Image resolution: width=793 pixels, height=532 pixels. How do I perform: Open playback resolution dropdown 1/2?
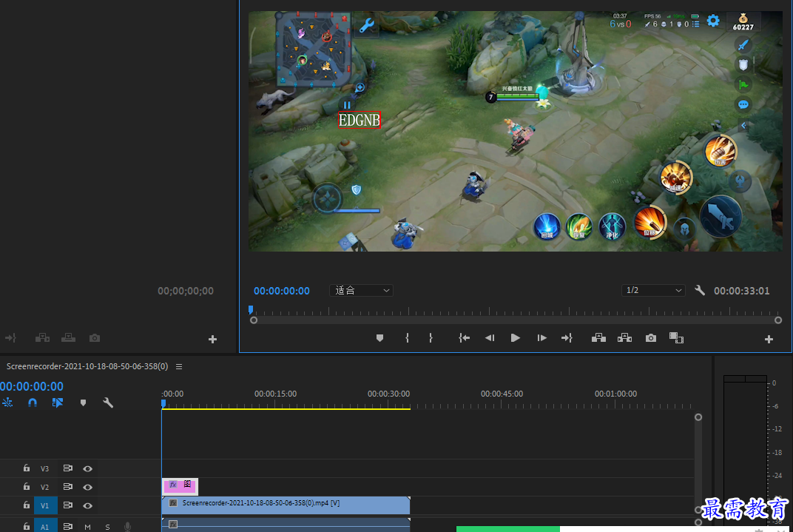tap(653, 290)
